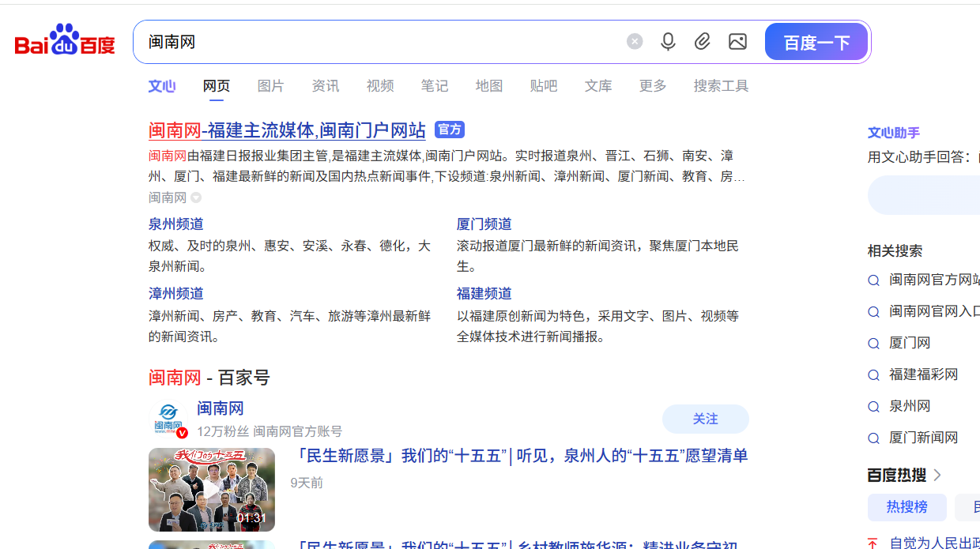The width and height of the screenshot is (980, 549).
Task: Open image search via the camera icon
Action: click(737, 41)
